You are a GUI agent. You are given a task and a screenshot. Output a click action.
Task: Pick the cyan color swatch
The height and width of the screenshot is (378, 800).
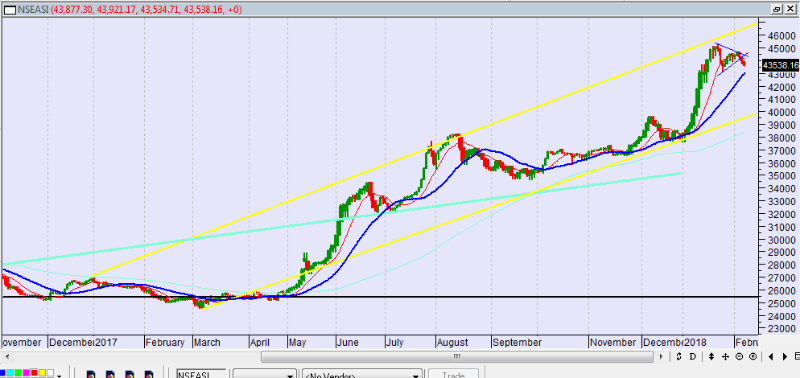coord(10,373)
